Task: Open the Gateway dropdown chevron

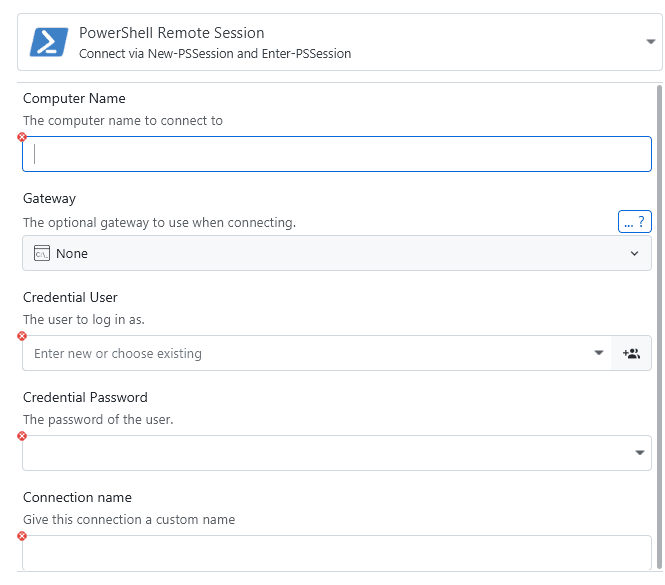Action: (634, 254)
